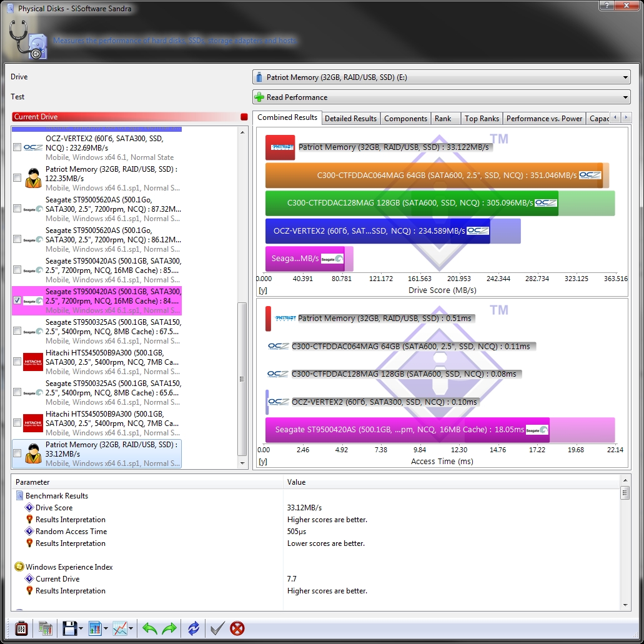Click the Seagate logo in the pink highlighted row

33,300
